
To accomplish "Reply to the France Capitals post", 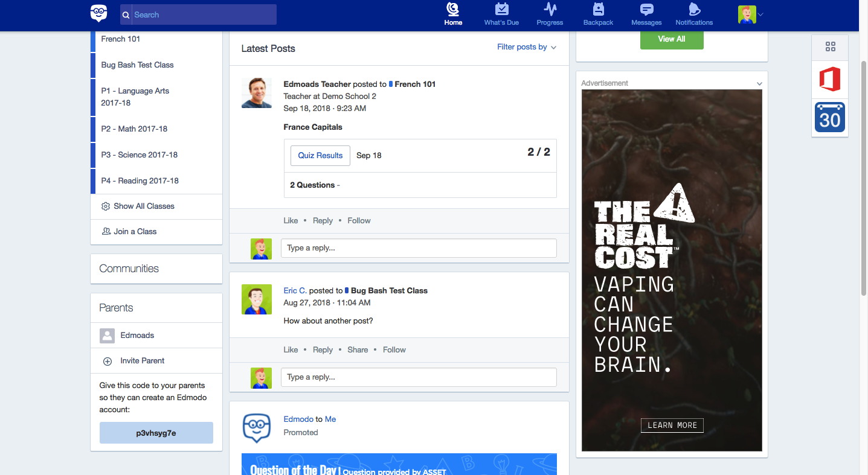I will (323, 221).
